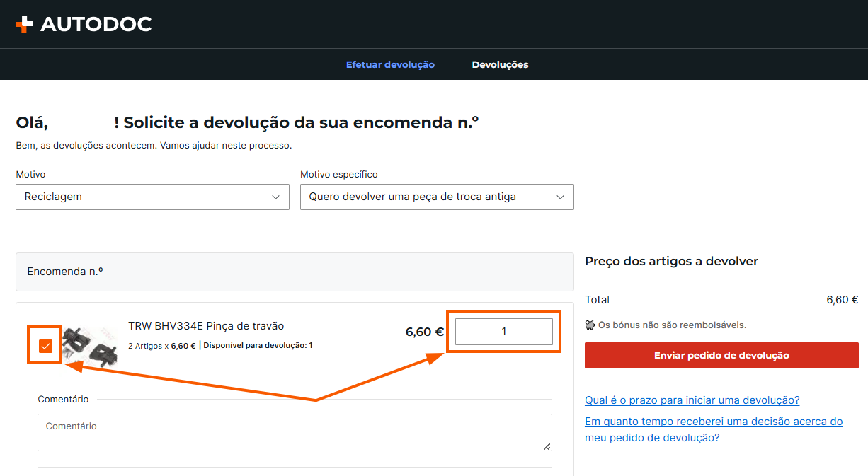Screen dimensions: 868x476
Task: Open the Devoluções tab
Action: click(500, 64)
